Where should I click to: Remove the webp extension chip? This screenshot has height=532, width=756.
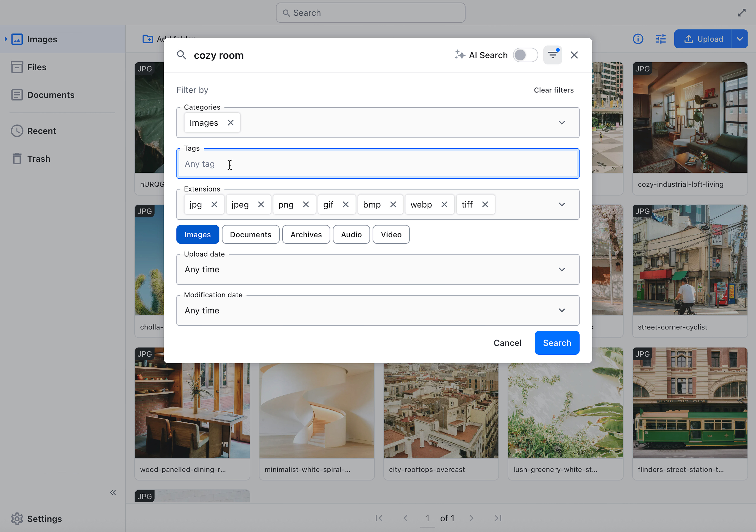(444, 204)
